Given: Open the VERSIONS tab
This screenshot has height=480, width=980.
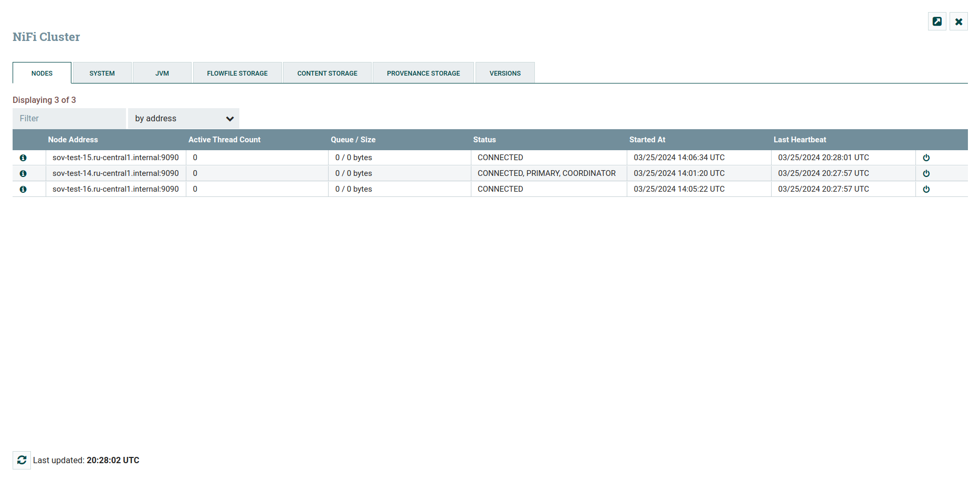Looking at the screenshot, I should [505, 73].
